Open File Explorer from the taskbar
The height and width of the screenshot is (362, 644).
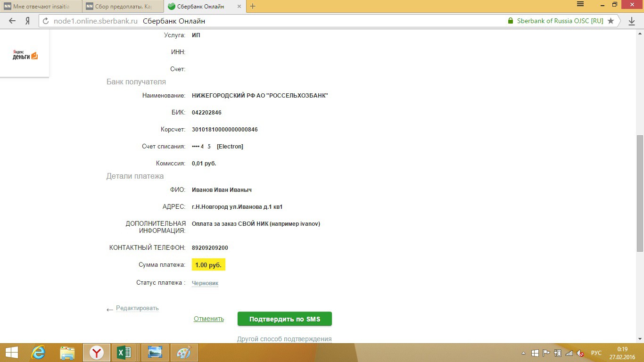click(x=67, y=353)
